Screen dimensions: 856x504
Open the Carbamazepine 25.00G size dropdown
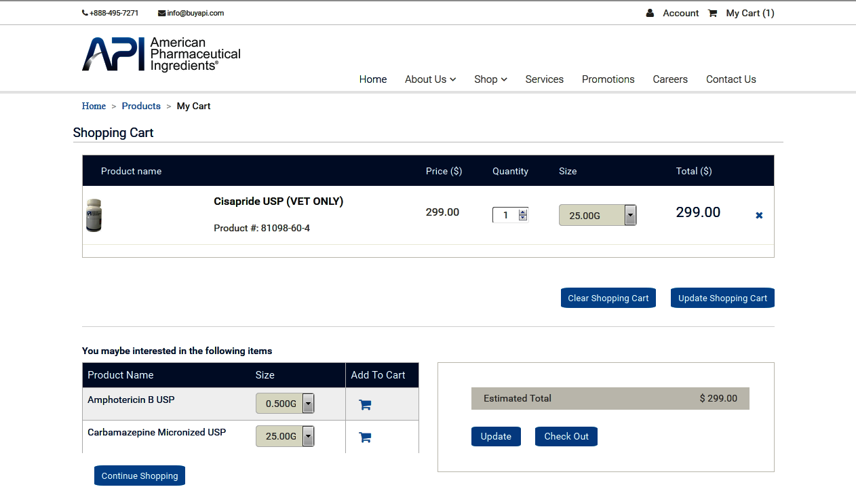(x=285, y=436)
